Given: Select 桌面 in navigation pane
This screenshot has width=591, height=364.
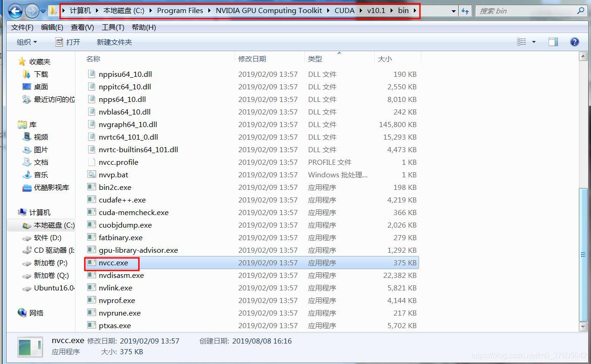Looking at the screenshot, I should point(41,87).
